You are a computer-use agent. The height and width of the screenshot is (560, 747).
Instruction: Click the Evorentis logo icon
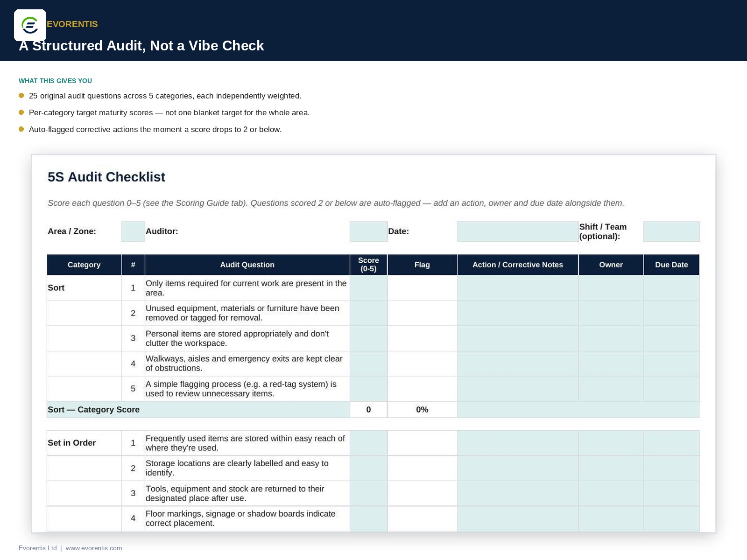click(x=30, y=25)
